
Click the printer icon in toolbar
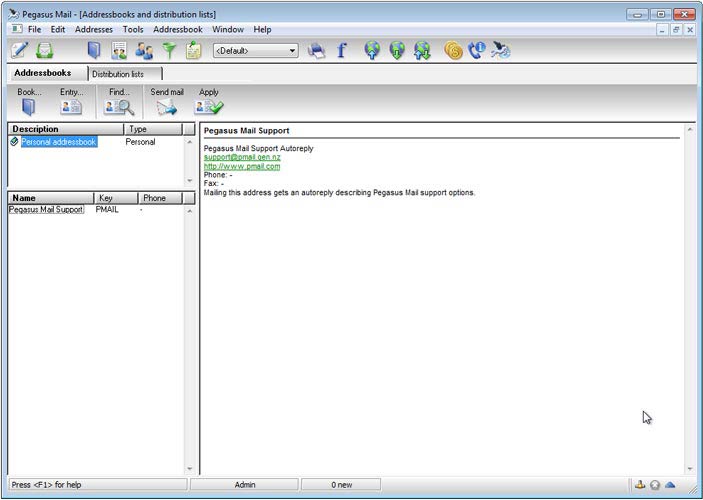pyautogui.click(x=317, y=50)
